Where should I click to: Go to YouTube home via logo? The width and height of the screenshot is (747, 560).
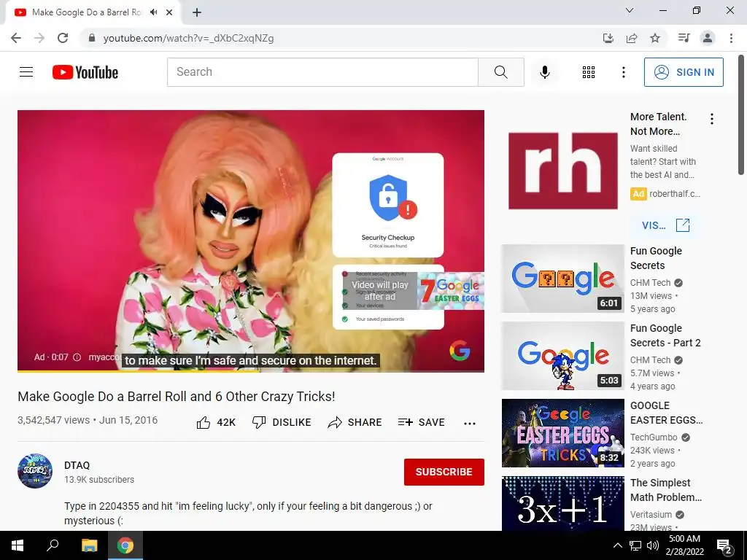click(85, 72)
